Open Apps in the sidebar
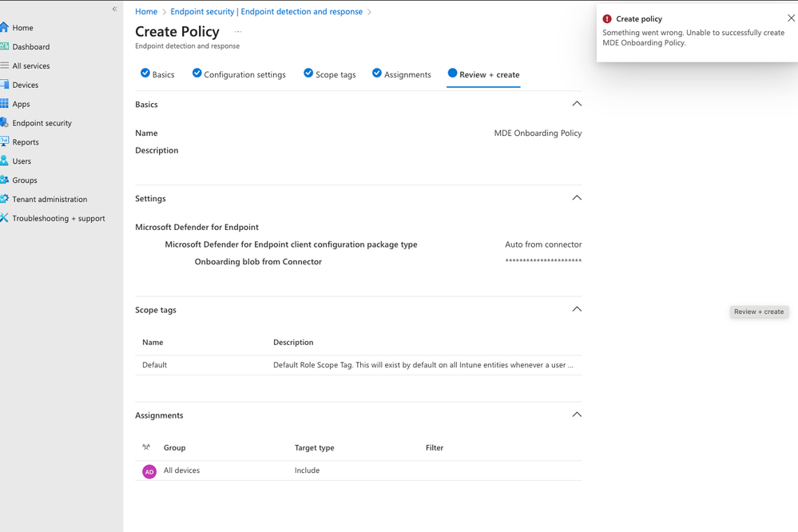The image size is (798, 532). point(21,104)
